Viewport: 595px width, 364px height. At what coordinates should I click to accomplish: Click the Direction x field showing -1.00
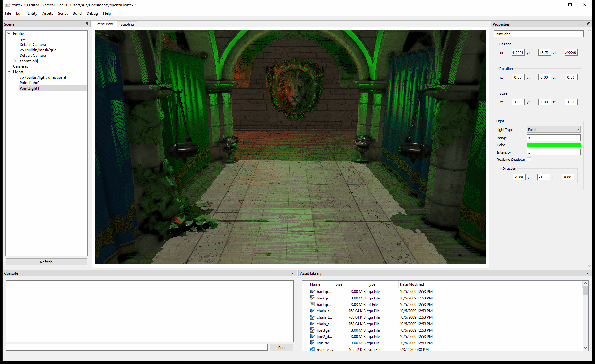coord(519,177)
